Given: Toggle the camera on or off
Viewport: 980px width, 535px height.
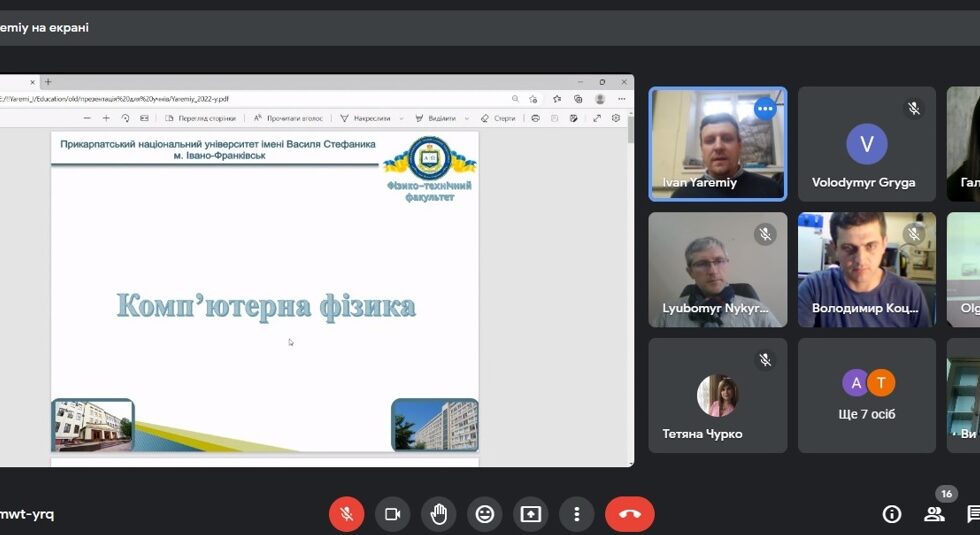Looking at the screenshot, I should (x=392, y=514).
